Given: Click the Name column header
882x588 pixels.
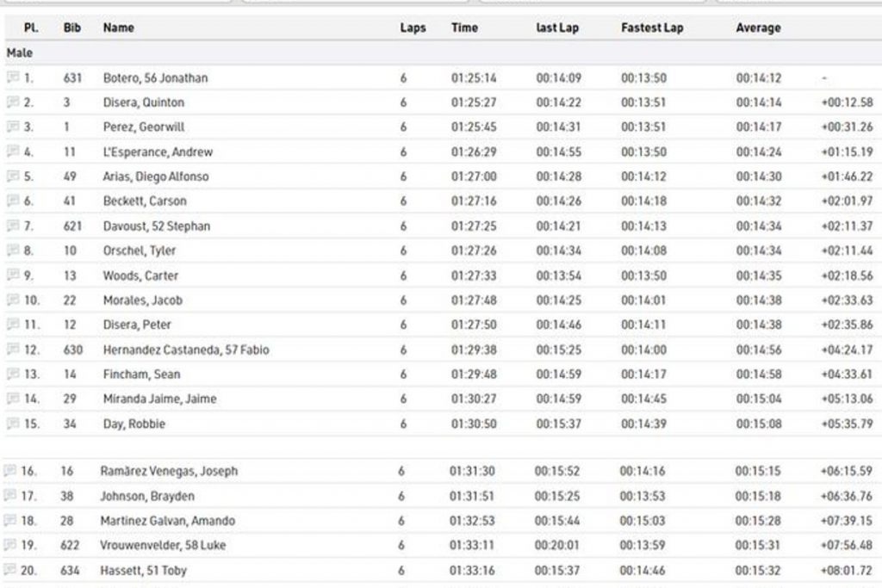Looking at the screenshot, I should point(118,28).
